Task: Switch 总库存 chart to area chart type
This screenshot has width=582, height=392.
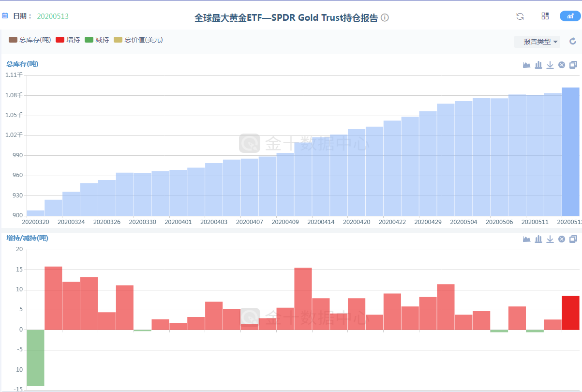Action: pyautogui.click(x=527, y=65)
